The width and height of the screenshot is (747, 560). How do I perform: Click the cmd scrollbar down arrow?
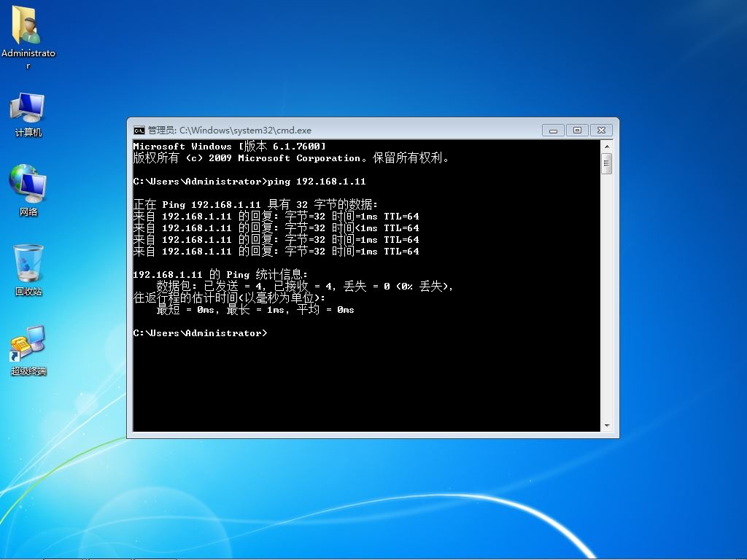point(606,426)
